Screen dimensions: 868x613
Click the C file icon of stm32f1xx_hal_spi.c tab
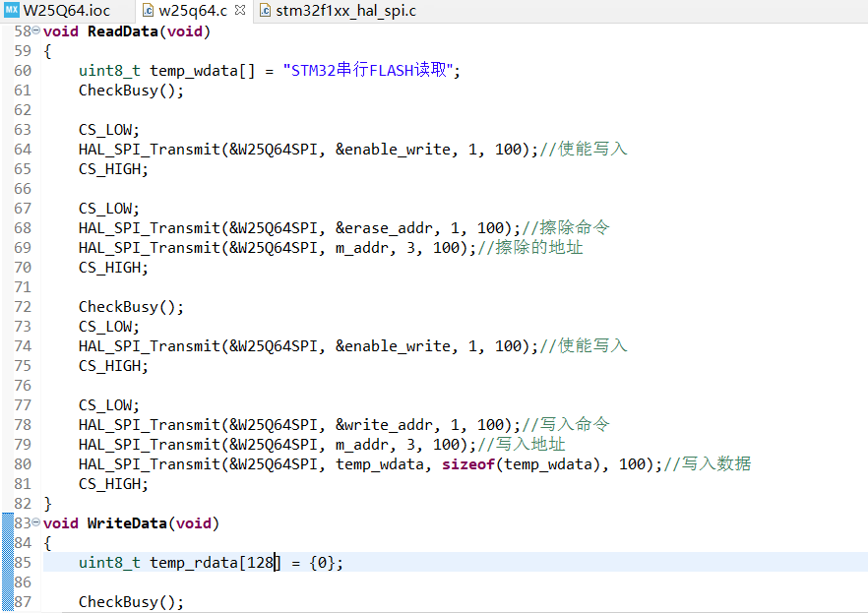265,10
